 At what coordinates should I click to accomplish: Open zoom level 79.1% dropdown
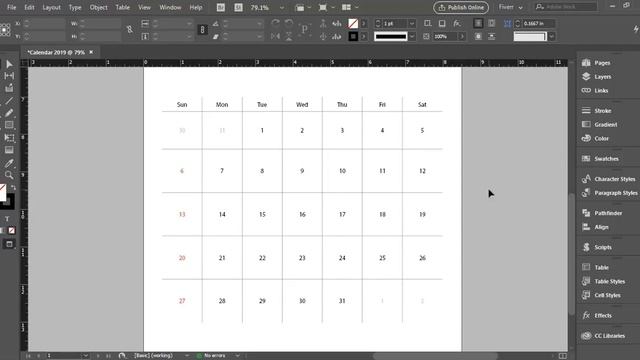click(x=282, y=7)
